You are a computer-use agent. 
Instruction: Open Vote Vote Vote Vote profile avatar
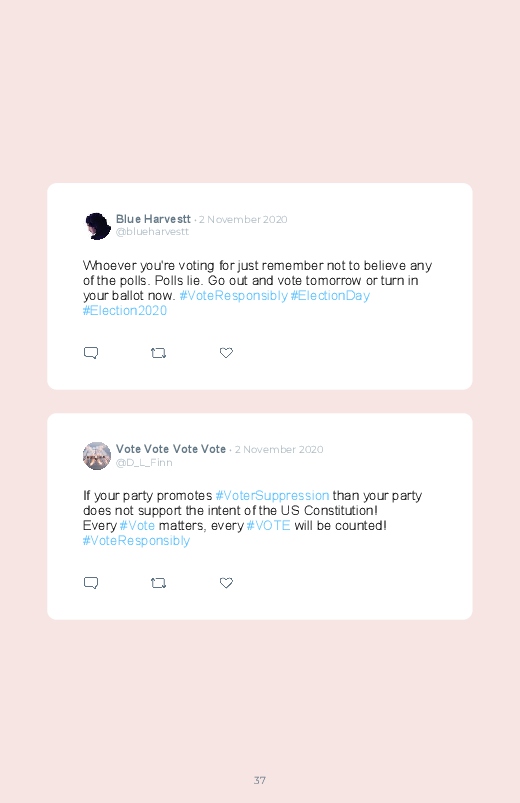point(97,456)
